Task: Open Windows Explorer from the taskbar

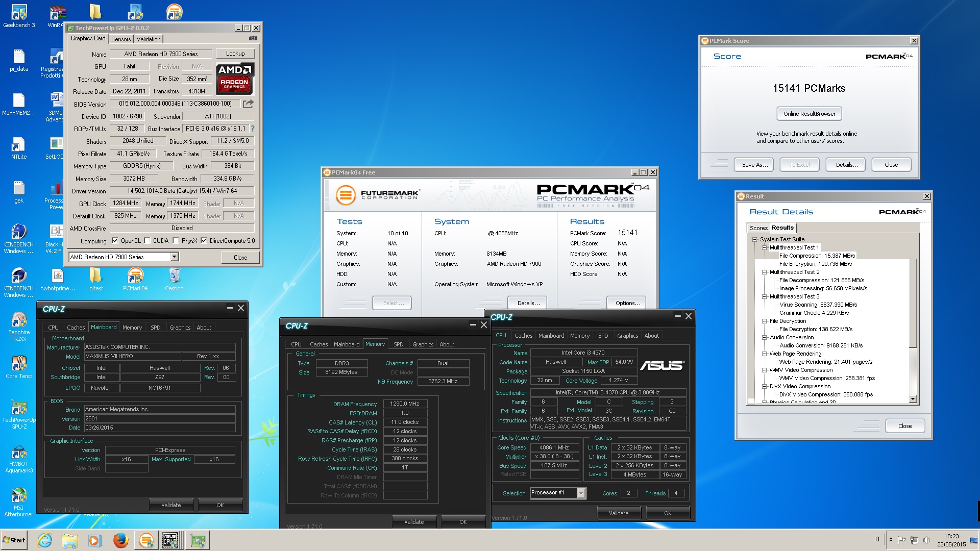Action: (x=70, y=540)
